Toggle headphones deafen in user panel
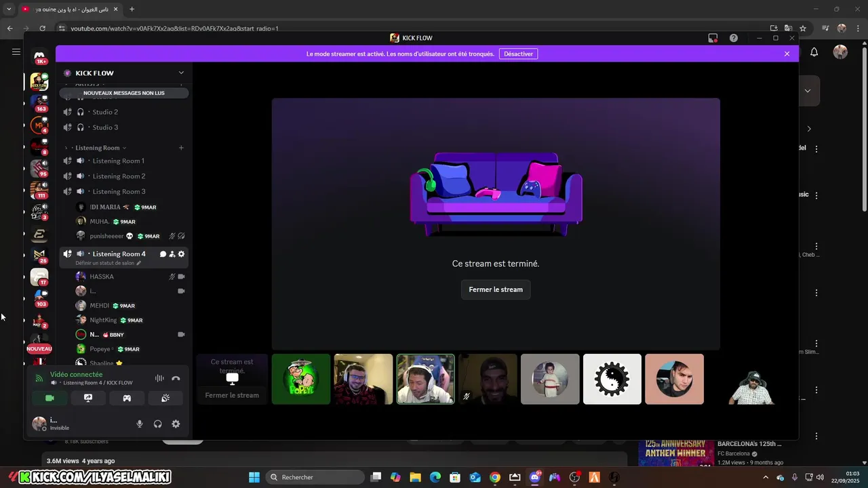 pyautogui.click(x=158, y=424)
